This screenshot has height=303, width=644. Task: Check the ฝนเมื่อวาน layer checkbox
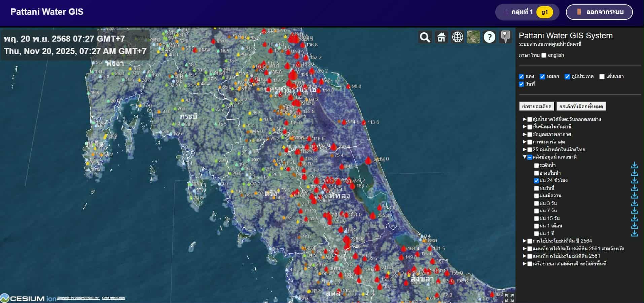pos(536,196)
